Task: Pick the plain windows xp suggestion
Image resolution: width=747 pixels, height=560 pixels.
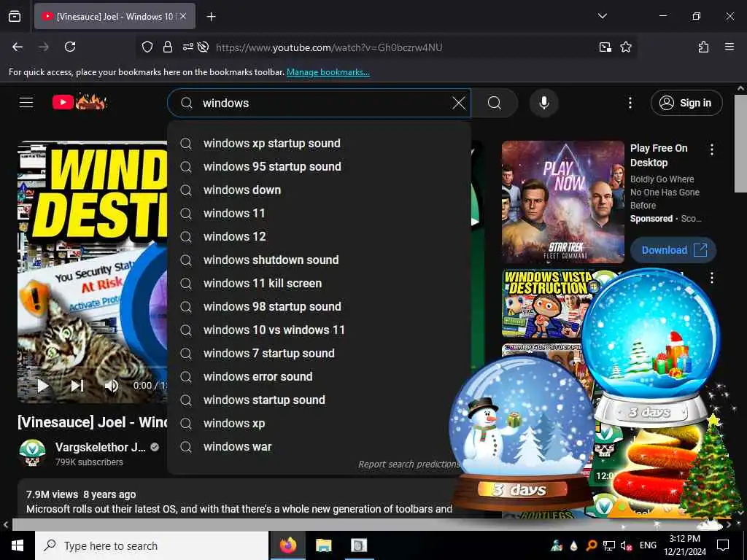Action: 320,424
